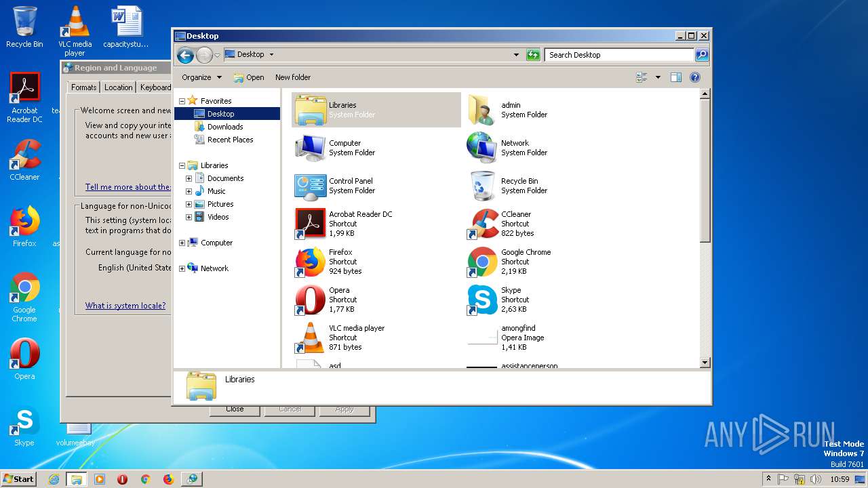The image size is (868, 488).
Task: Select the amongfind Opera Image file
Action: click(483, 338)
